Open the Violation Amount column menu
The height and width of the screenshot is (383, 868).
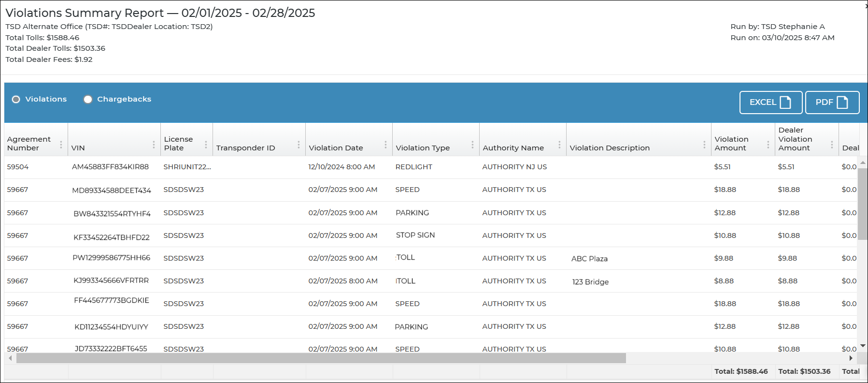[x=768, y=145]
